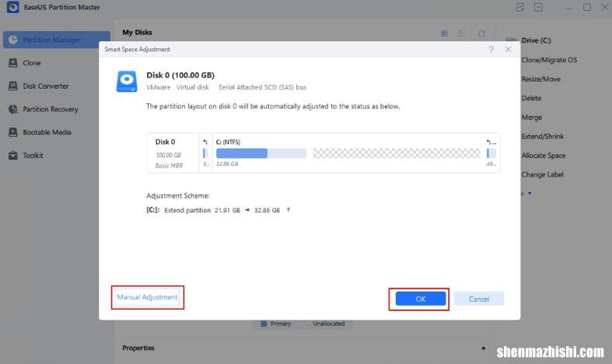This screenshot has height=364, width=612.
Task: Click the Disk Converter sidebar icon
Action: pos(13,86)
